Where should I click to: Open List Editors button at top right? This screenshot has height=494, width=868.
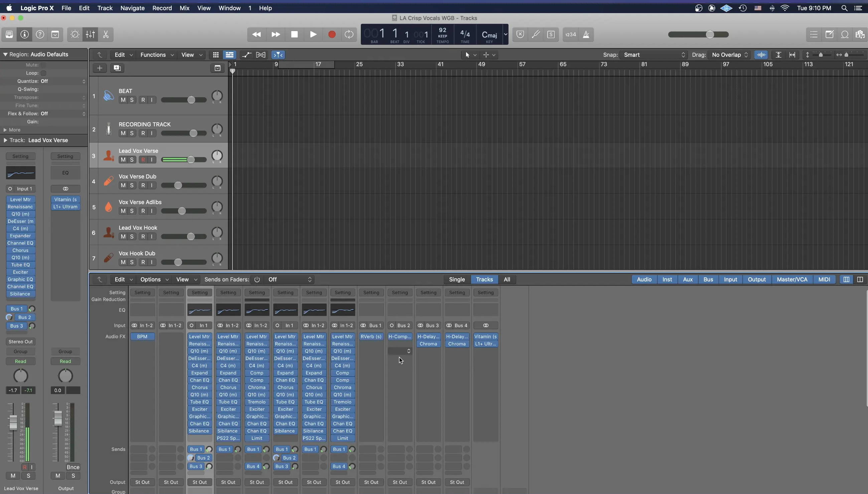click(x=814, y=34)
